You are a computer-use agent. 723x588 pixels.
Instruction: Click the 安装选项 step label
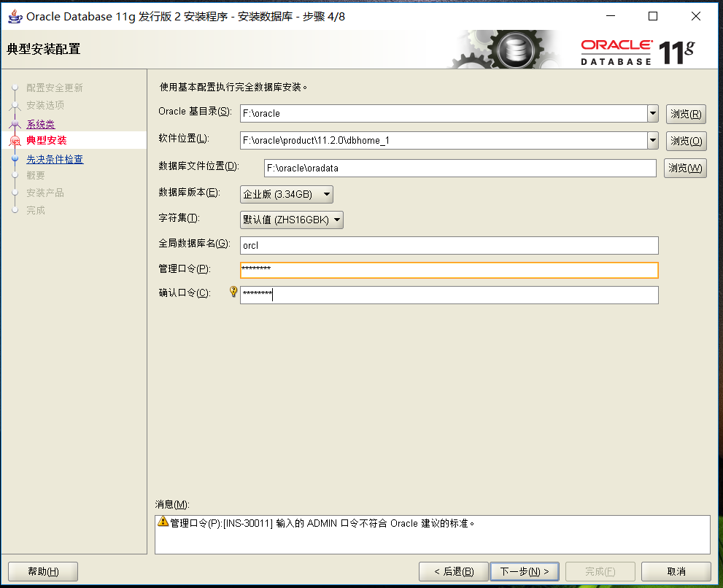[x=45, y=105]
